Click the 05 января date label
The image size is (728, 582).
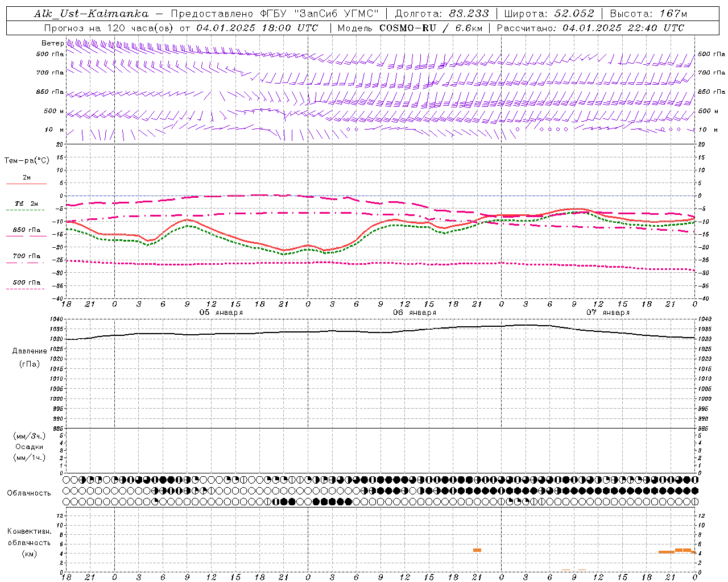[221, 313]
